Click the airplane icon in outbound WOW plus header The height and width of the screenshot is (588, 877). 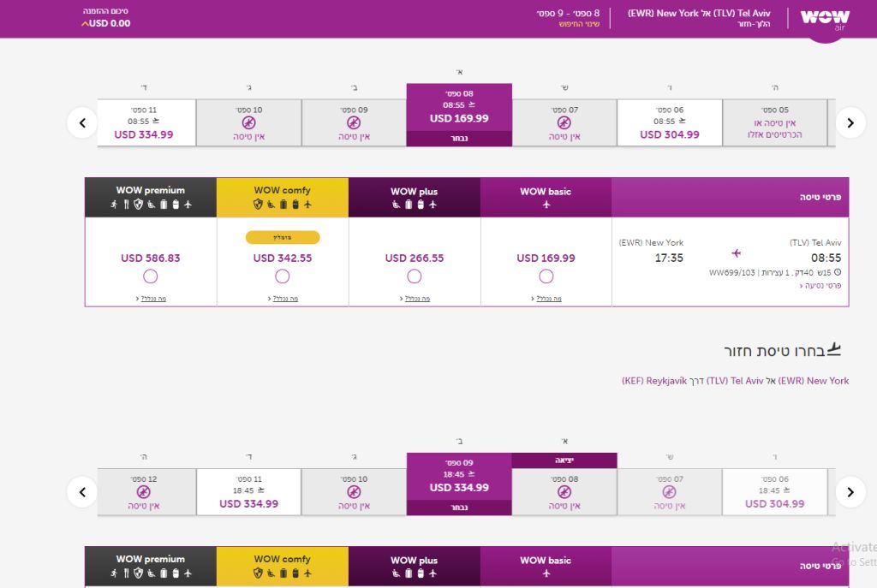pos(433,205)
